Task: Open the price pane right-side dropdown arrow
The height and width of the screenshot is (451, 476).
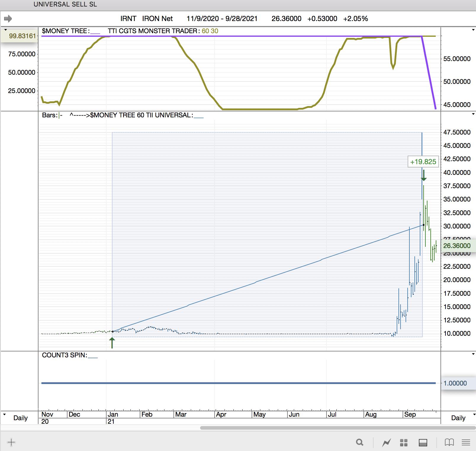Action: 473,114
